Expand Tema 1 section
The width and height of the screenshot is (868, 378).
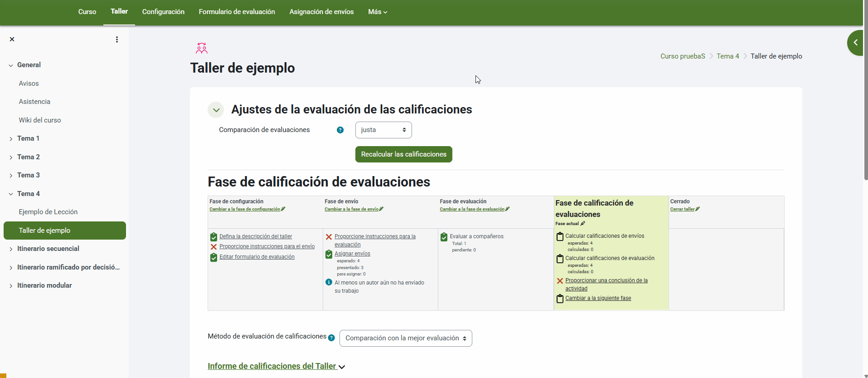(x=11, y=139)
